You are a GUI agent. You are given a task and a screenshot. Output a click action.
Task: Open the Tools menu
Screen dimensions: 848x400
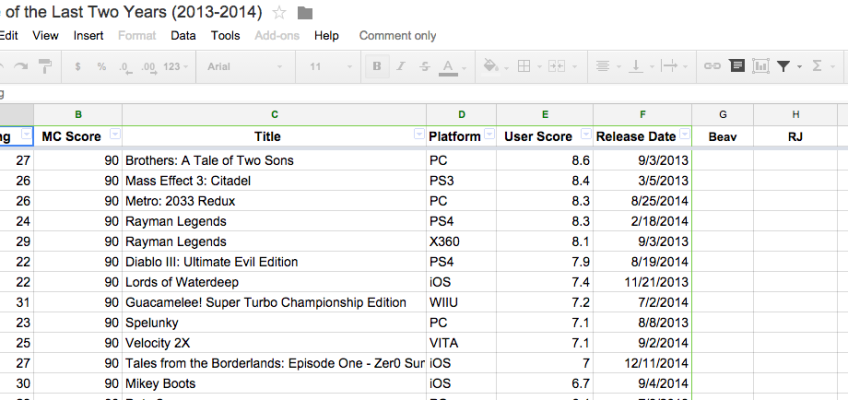tap(226, 36)
